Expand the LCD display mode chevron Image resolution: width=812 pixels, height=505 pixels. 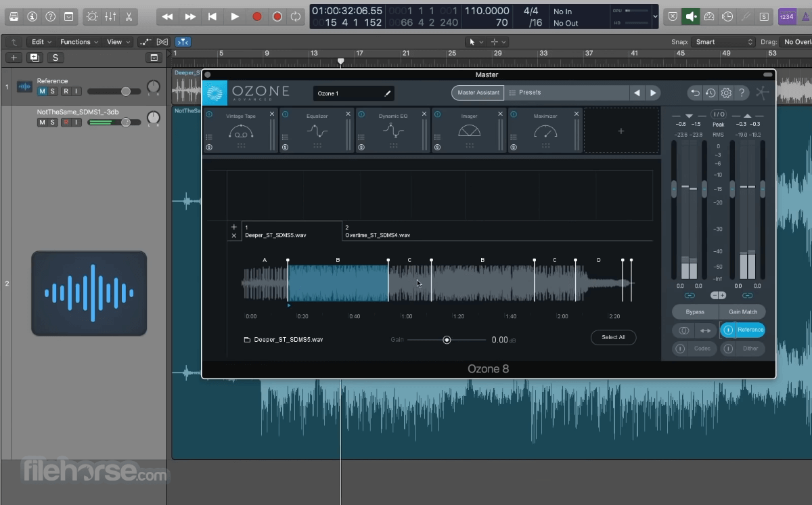point(654,16)
